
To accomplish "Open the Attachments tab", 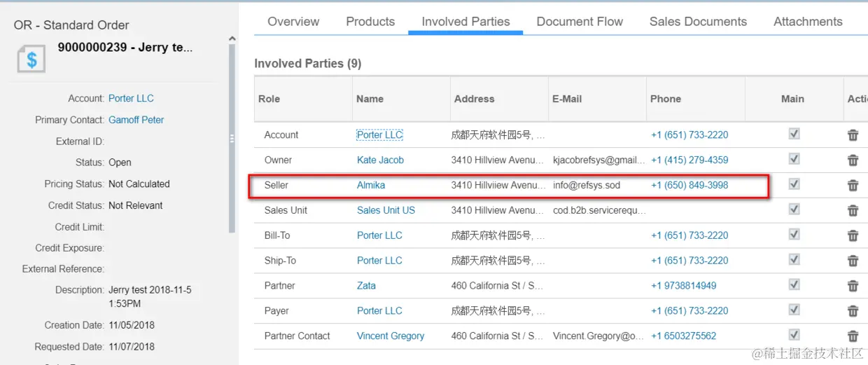I will point(808,22).
